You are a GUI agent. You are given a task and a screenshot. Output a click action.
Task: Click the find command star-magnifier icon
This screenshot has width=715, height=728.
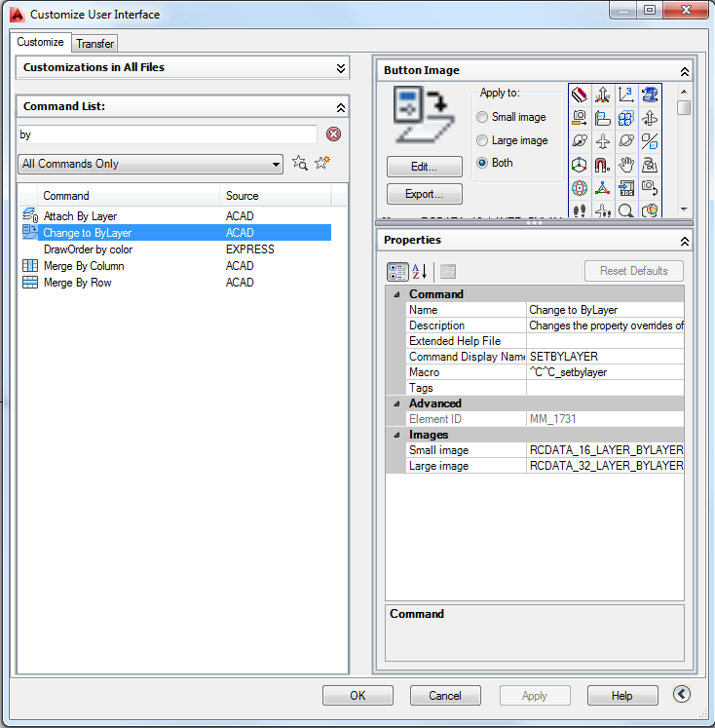point(300,163)
